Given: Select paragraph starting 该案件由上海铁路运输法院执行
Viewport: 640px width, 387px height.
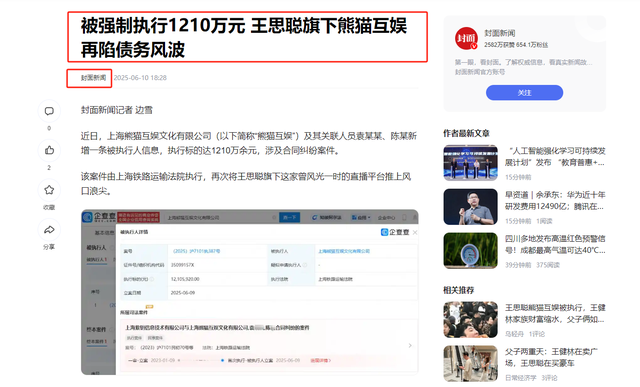Looking at the screenshot, I should coord(246,184).
